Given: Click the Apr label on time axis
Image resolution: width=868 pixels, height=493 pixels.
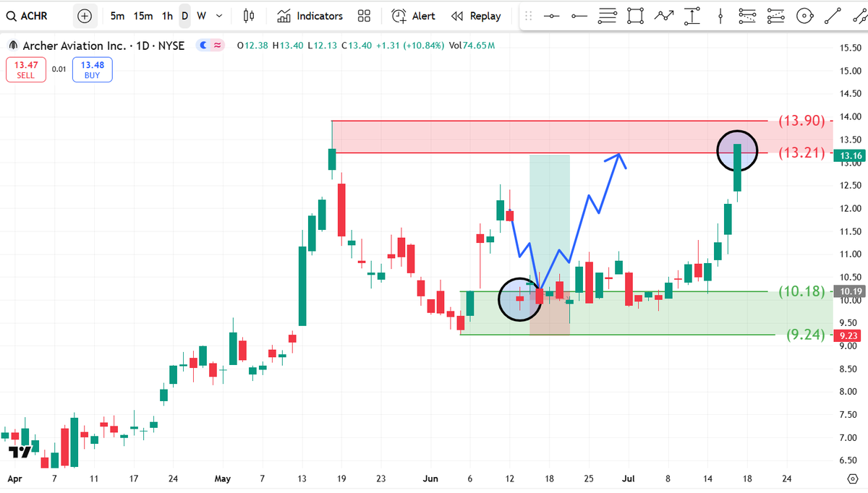Looking at the screenshot, I should [x=14, y=479].
